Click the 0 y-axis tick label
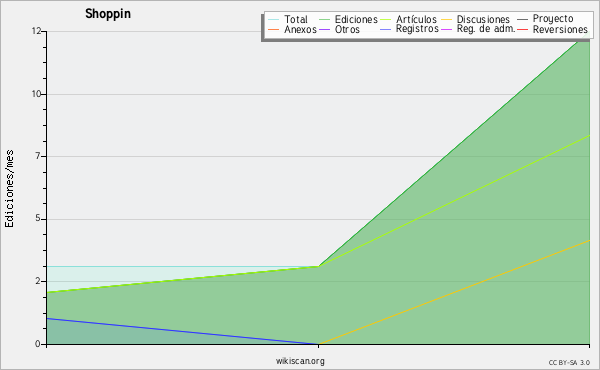The width and height of the screenshot is (600, 370). [x=38, y=344]
